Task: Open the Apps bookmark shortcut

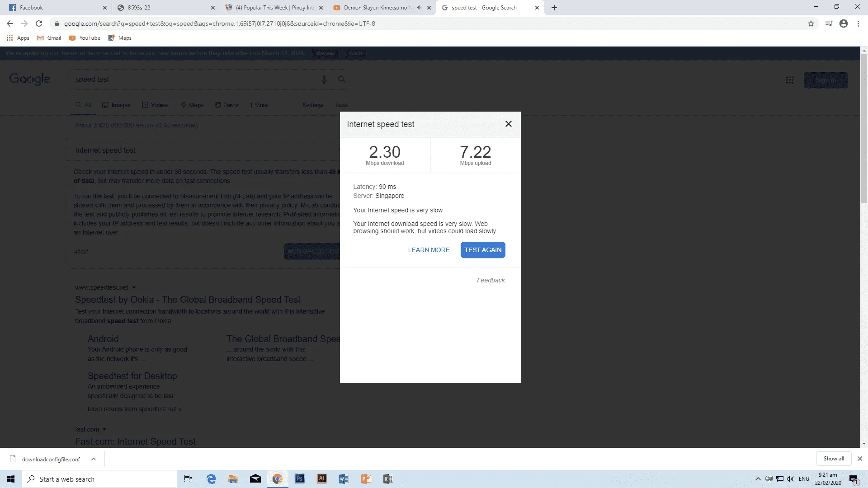Action: click(x=18, y=38)
